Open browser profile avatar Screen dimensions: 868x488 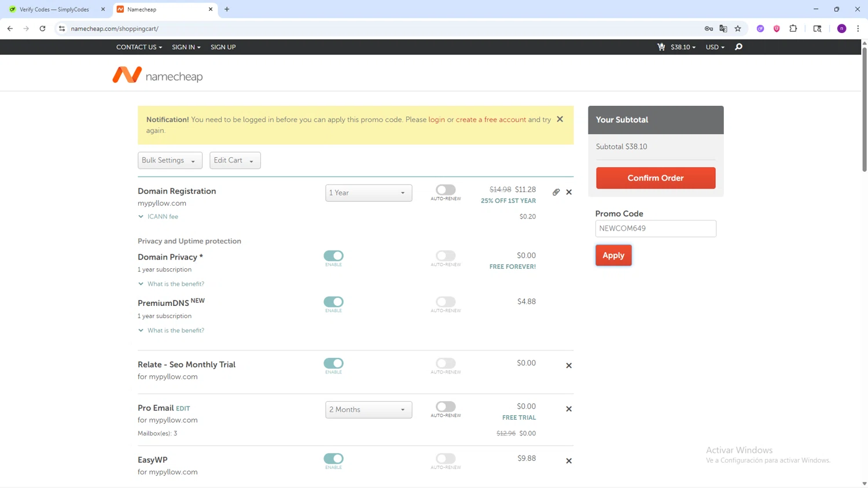(842, 28)
